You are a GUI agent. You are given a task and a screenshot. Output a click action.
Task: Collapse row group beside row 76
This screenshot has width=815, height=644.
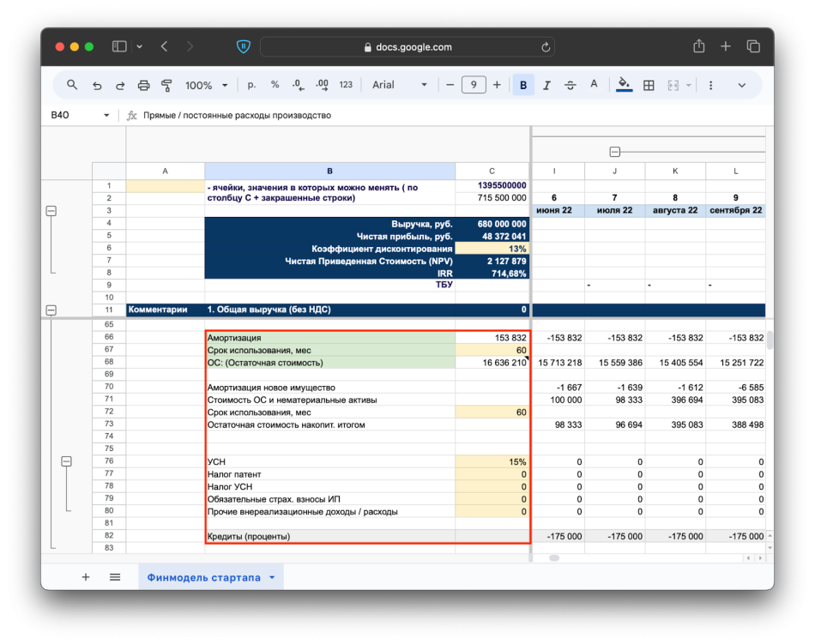[x=67, y=461]
